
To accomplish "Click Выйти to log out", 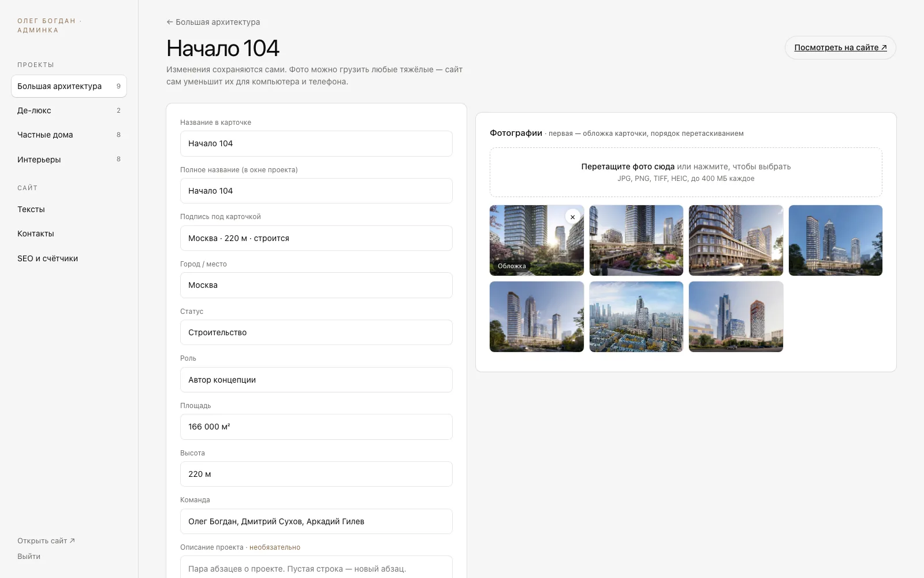I will point(29,557).
